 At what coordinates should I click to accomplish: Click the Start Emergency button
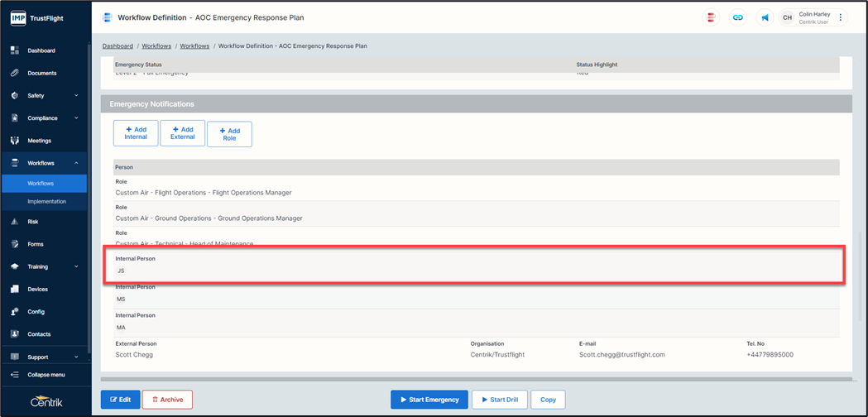tap(429, 400)
